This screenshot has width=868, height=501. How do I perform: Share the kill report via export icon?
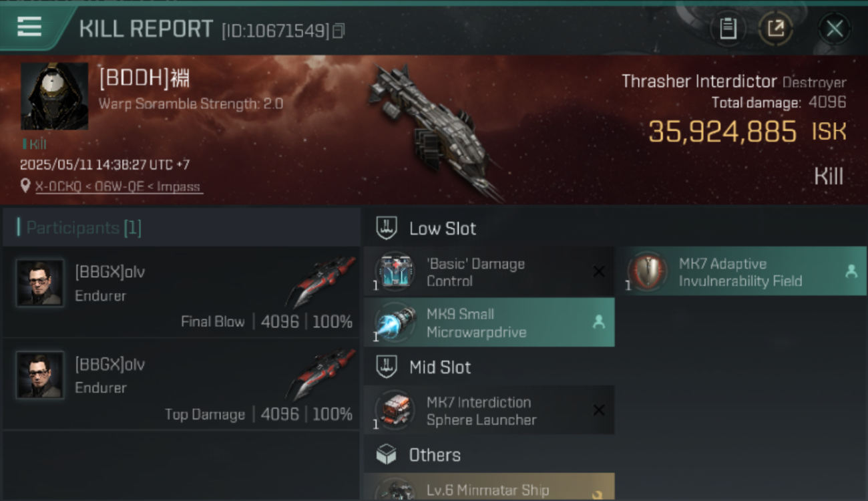[x=776, y=29]
